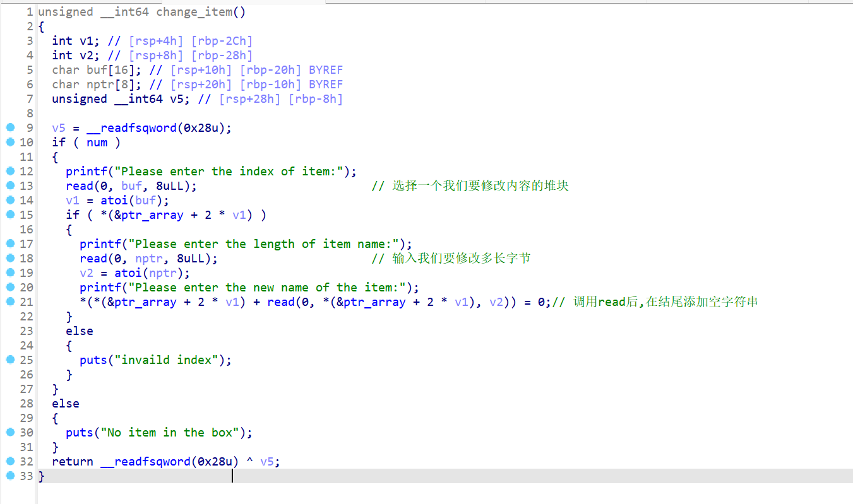
Task: Click line number 8 in the gutter
Action: (x=30, y=114)
